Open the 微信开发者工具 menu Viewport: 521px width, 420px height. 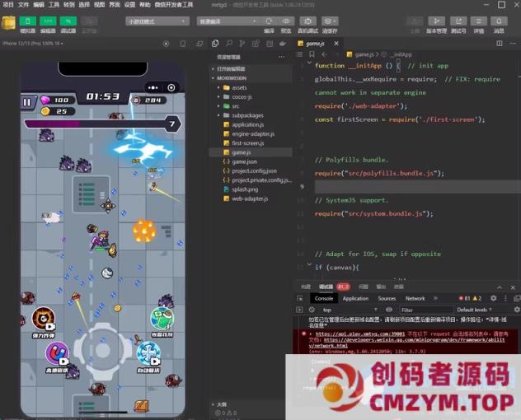click(174, 5)
